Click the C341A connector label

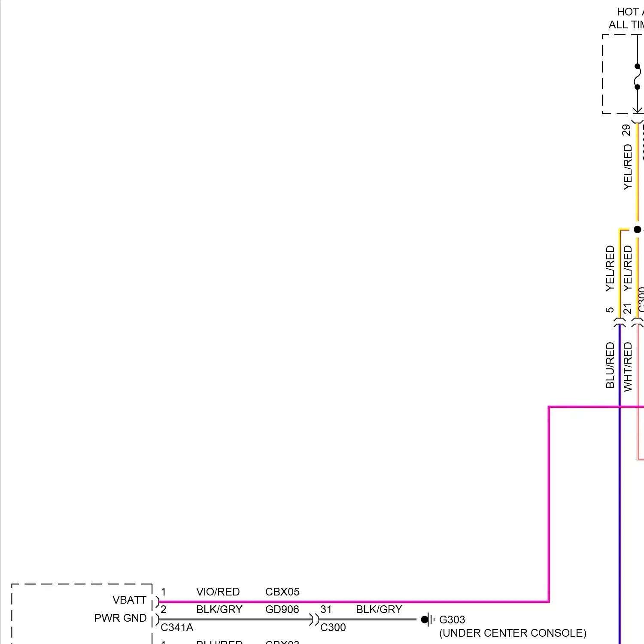pyautogui.click(x=177, y=627)
